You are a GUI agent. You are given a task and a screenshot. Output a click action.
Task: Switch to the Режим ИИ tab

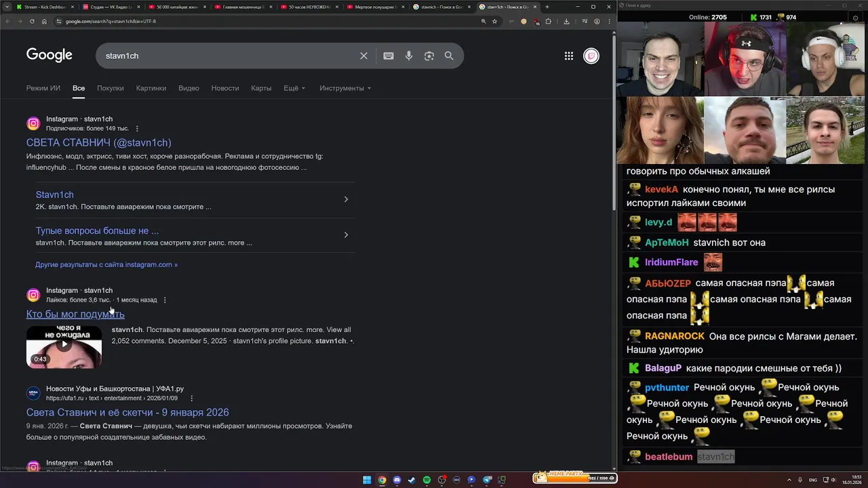tap(43, 88)
